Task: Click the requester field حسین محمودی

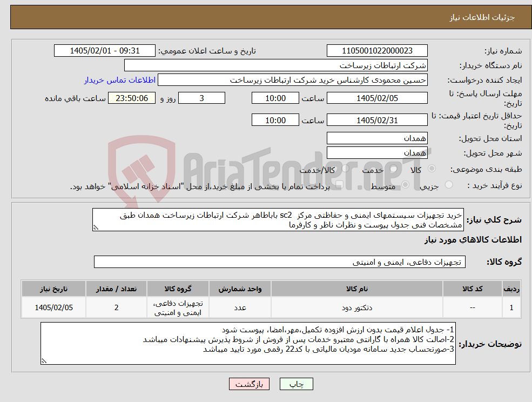Action: [x=292, y=80]
